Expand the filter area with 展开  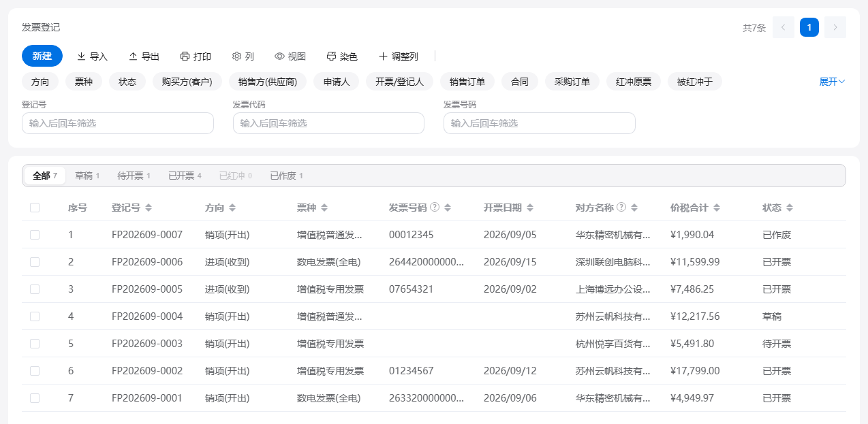832,82
